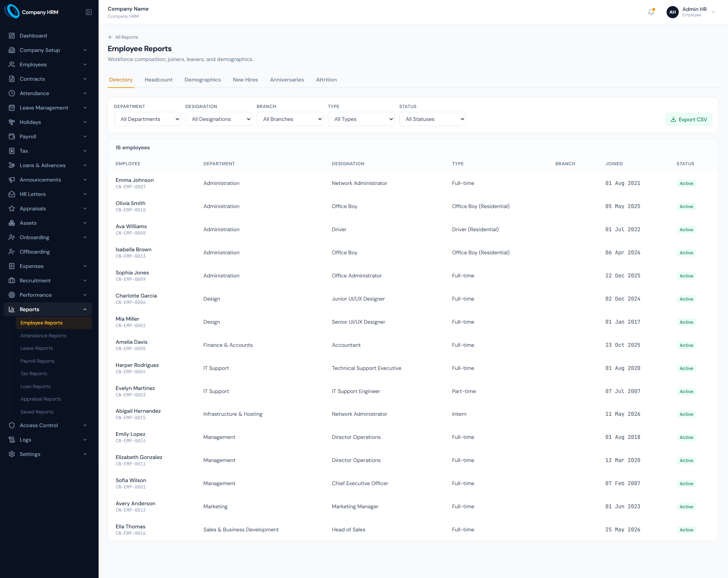728x578 pixels.
Task: Click employee ID CN-EMP-0003
Action: 130,395
